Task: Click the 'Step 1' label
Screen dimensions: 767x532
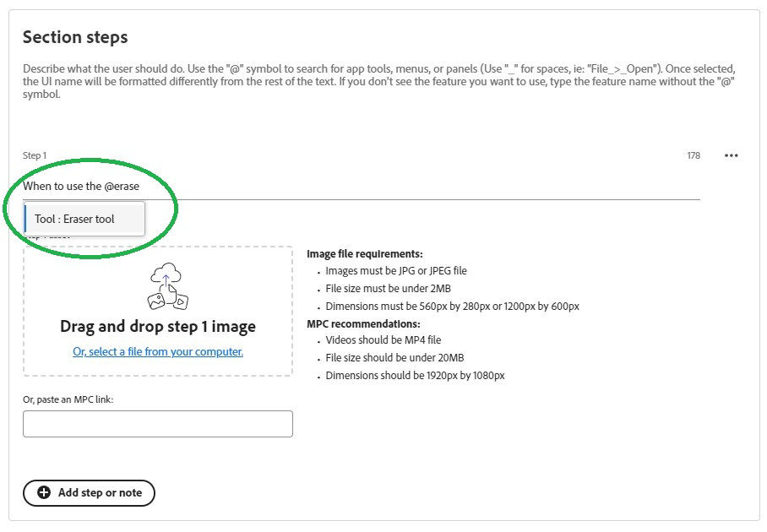Action: coord(35,155)
